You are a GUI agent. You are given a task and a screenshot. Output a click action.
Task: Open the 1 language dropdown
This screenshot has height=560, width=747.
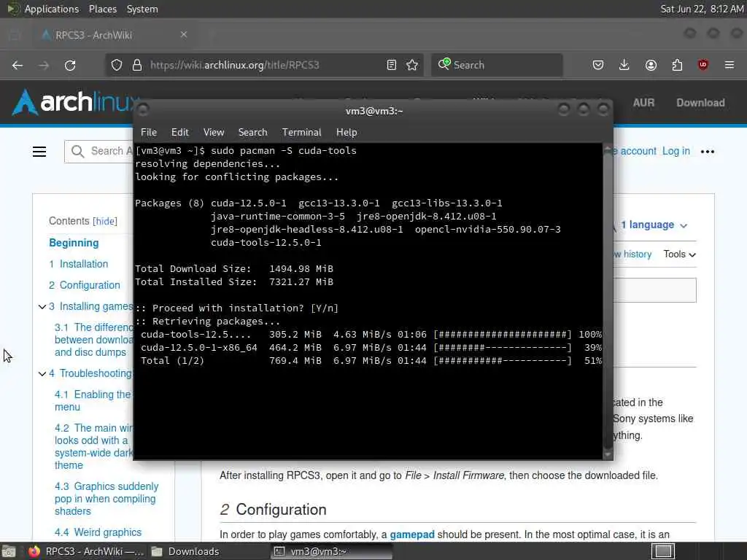click(x=654, y=225)
